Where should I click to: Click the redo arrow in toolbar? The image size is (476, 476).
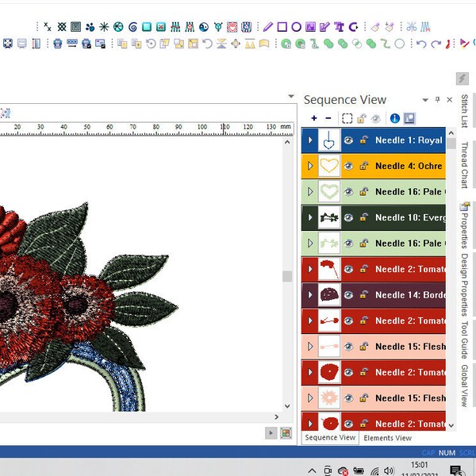point(436,44)
